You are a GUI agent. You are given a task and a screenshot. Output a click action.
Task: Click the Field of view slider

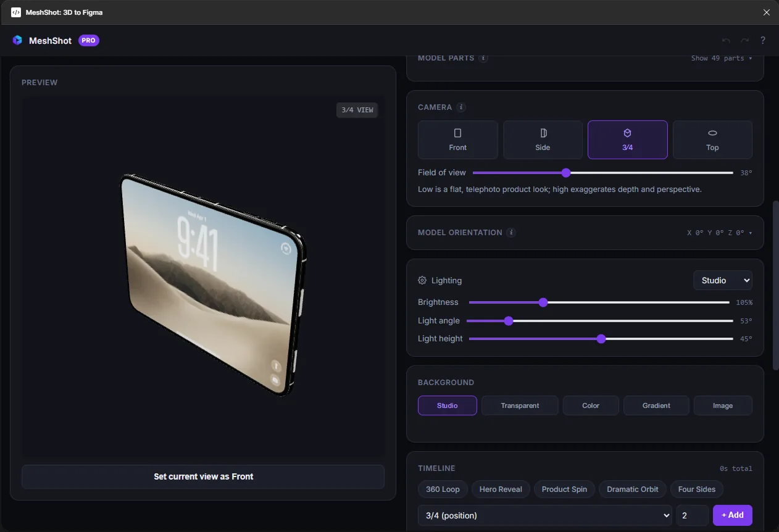point(603,173)
